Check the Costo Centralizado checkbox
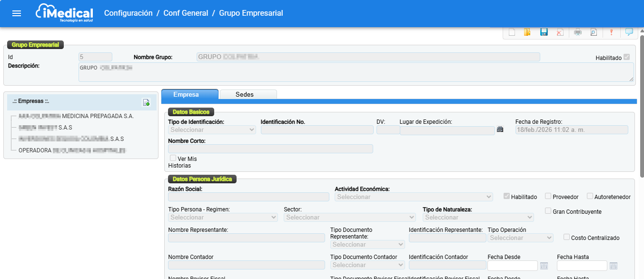Screen dimensions: 644x279 (x=566, y=237)
